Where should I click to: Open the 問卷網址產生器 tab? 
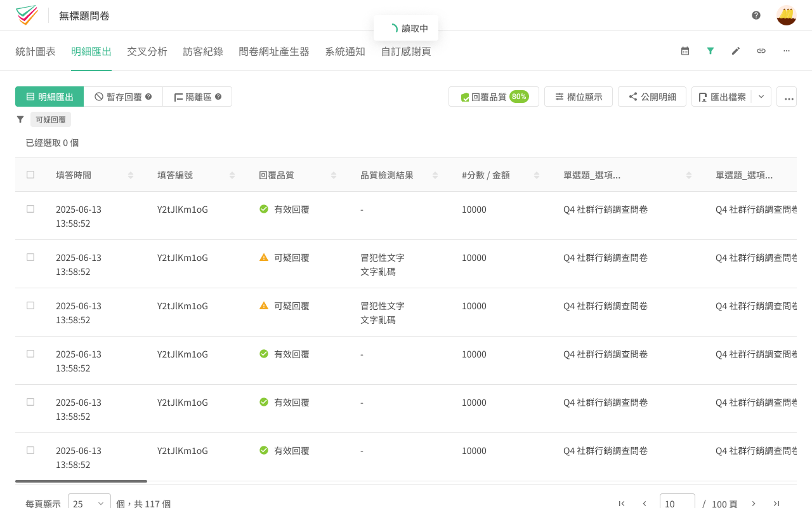point(274,51)
